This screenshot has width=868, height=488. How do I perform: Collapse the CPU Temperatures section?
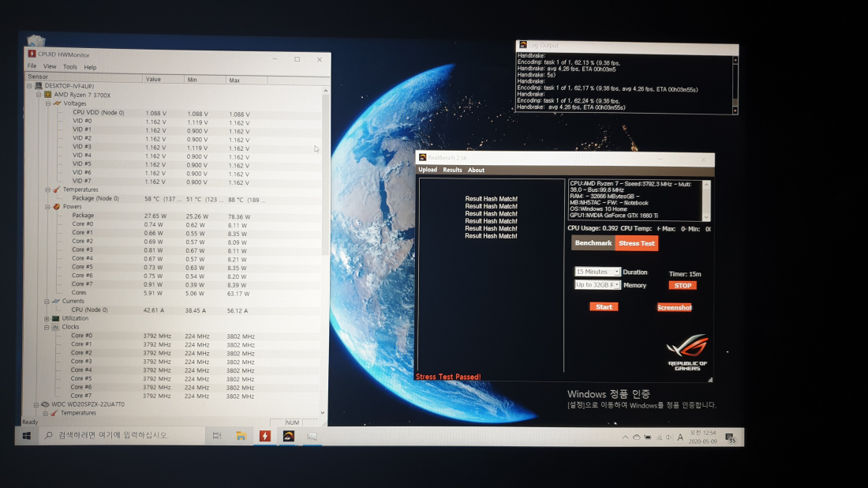point(47,190)
